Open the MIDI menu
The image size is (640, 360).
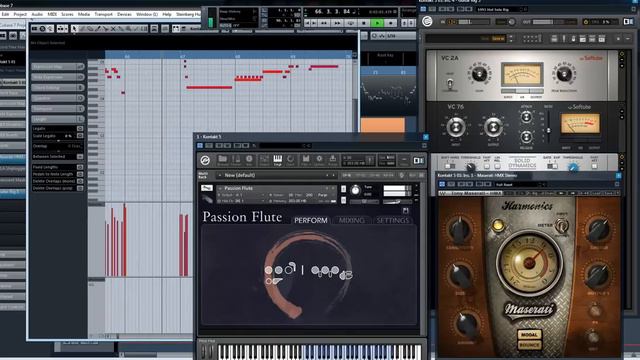(52, 14)
